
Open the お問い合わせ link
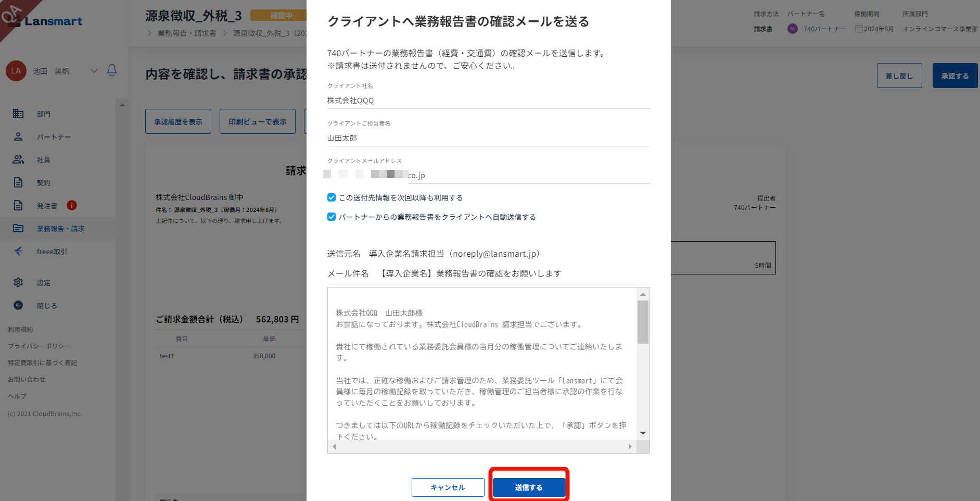click(x=27, y=380)
